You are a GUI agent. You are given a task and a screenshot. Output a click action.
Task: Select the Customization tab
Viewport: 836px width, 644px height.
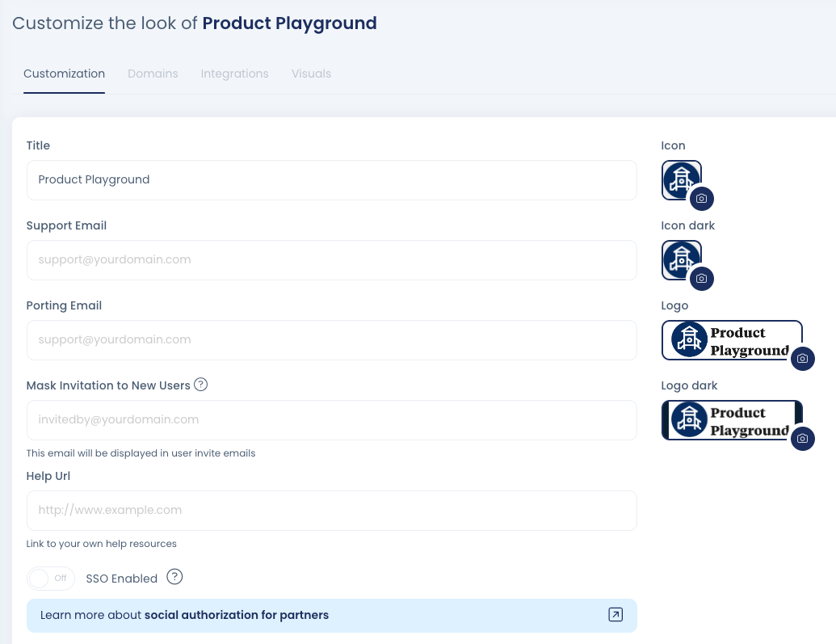[64, 74]
